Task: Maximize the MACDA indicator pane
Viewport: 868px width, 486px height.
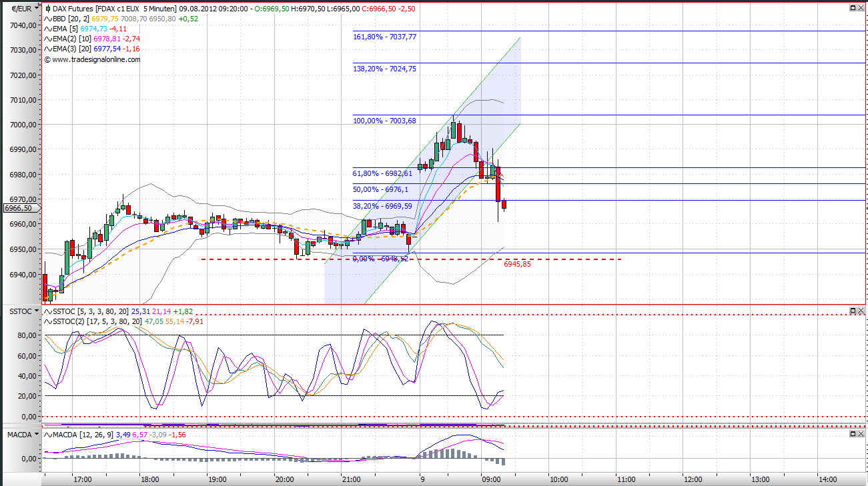Action: [853, 434]
